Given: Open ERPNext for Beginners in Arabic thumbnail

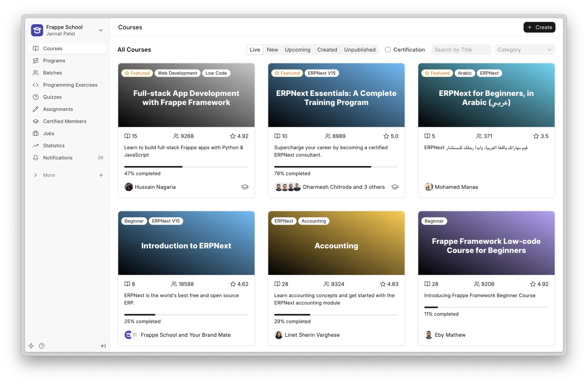Looking at the screenshot, I should click(x=486, y=95).
